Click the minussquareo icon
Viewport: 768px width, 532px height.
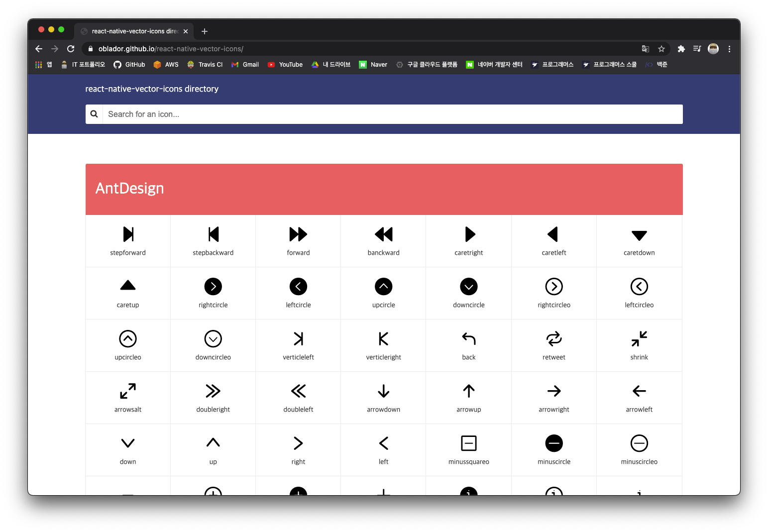click(469, 443)
